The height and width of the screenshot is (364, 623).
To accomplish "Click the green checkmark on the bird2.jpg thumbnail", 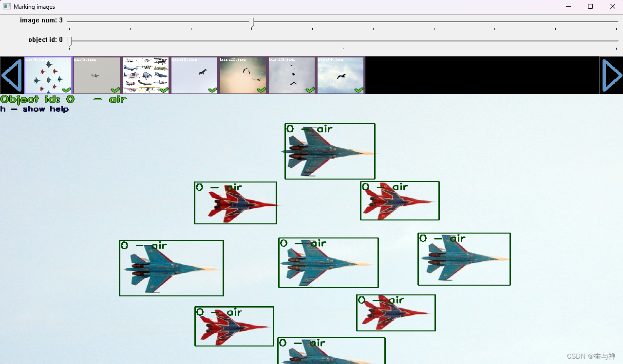I will [261, 90].
